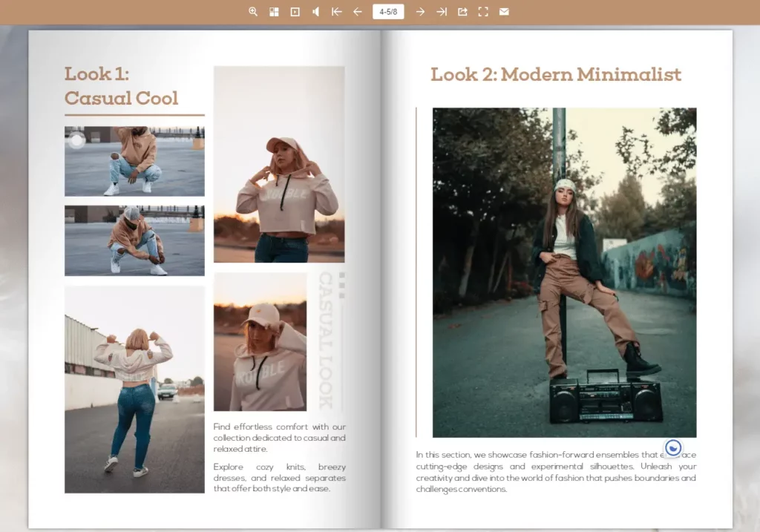Click the zoom in magnifier icon
Screen dimensions: 760x532
click(253, 12)
